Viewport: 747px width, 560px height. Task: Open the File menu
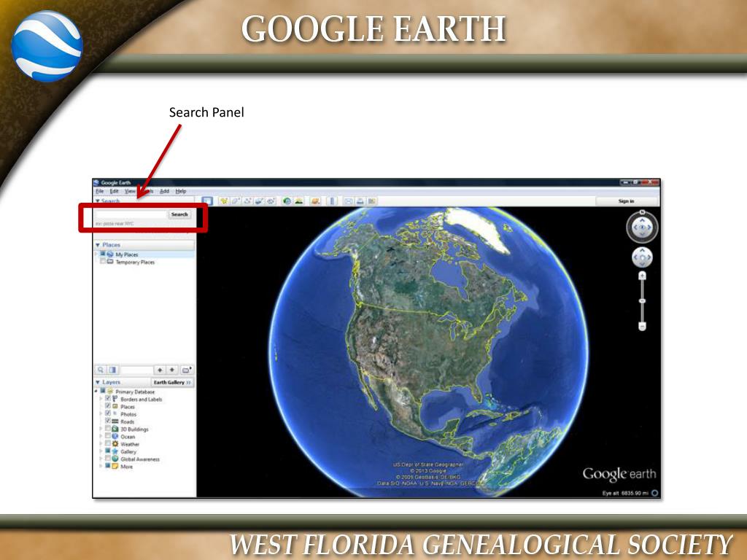pos(99,191)
